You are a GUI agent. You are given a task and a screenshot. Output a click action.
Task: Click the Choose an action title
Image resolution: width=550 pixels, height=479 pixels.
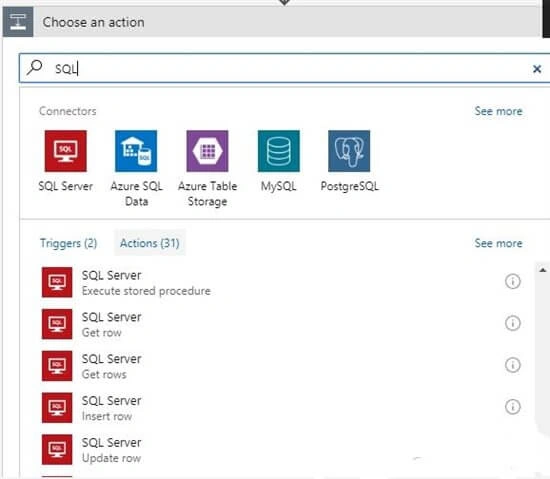(x=93, y=22)
